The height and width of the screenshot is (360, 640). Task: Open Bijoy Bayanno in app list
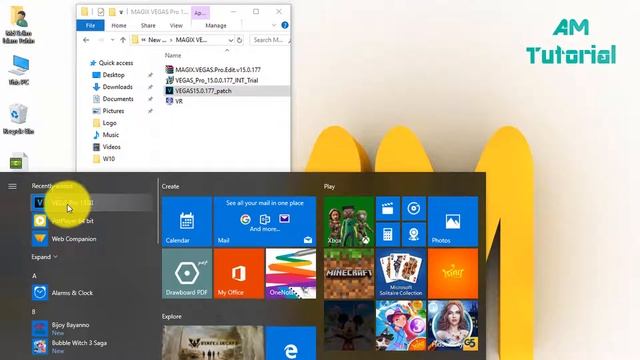point(92,328)
